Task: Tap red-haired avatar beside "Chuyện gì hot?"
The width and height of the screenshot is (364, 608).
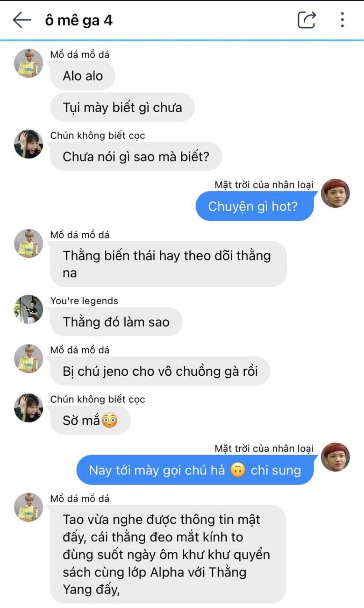Action: point(335,193)
